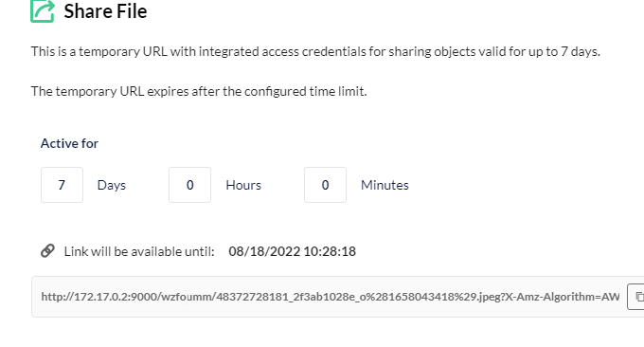Viewport: 644px width, 347px height.
Task: Click the Hours label
Action: (x=243, y=185)
